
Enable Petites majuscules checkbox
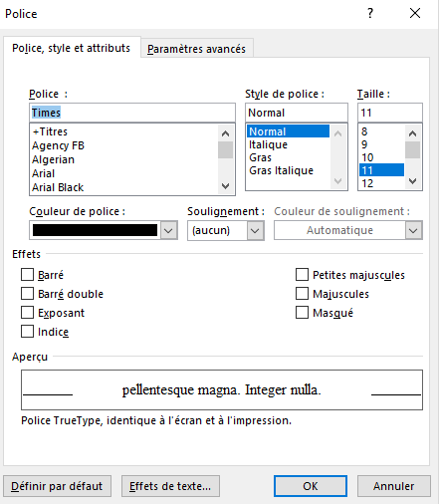pyautogui.click(x=302, y=275)
